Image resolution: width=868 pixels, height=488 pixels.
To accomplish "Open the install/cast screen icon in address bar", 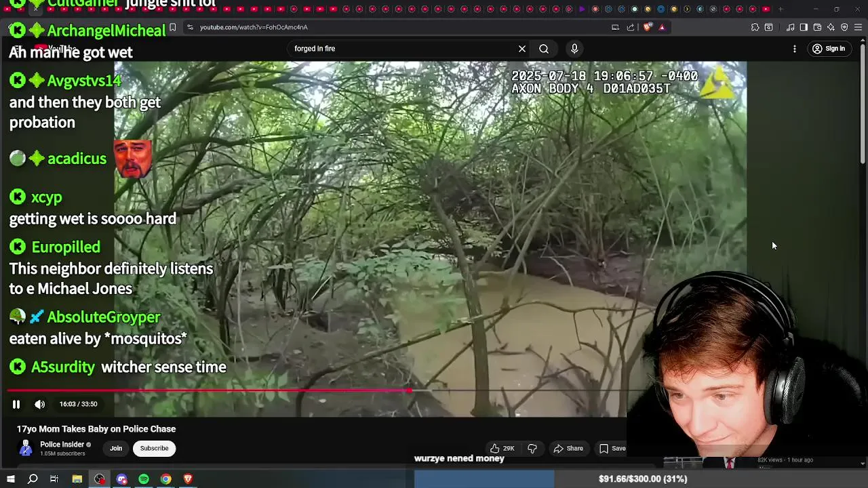I will (615, 27).
